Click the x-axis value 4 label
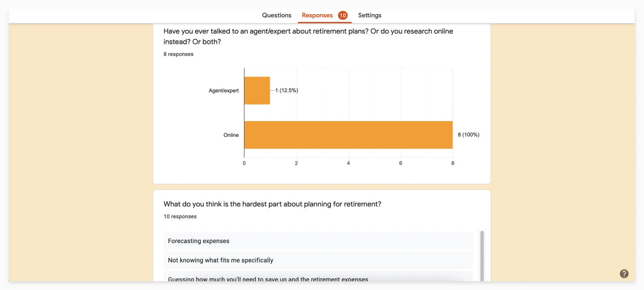Screen dimensions: 644x290 coord(348,163)
